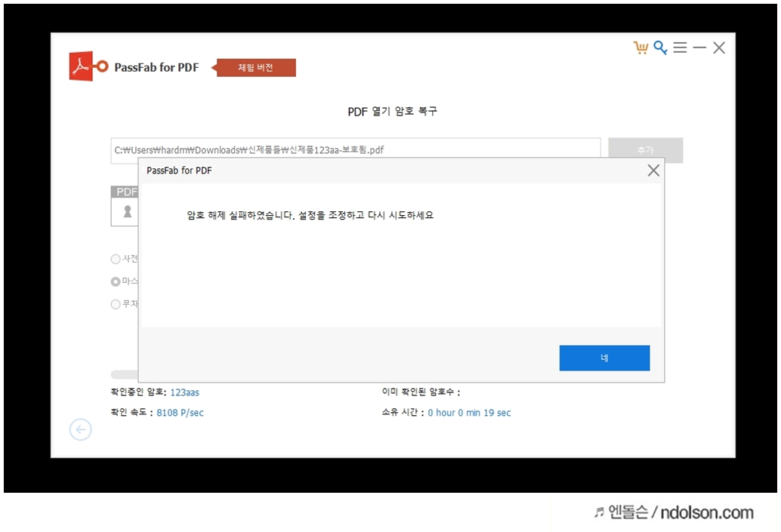Screen dimensions: 781x532
Task: Click the PassFab PDF logo icon
Action: click(88, 66)
